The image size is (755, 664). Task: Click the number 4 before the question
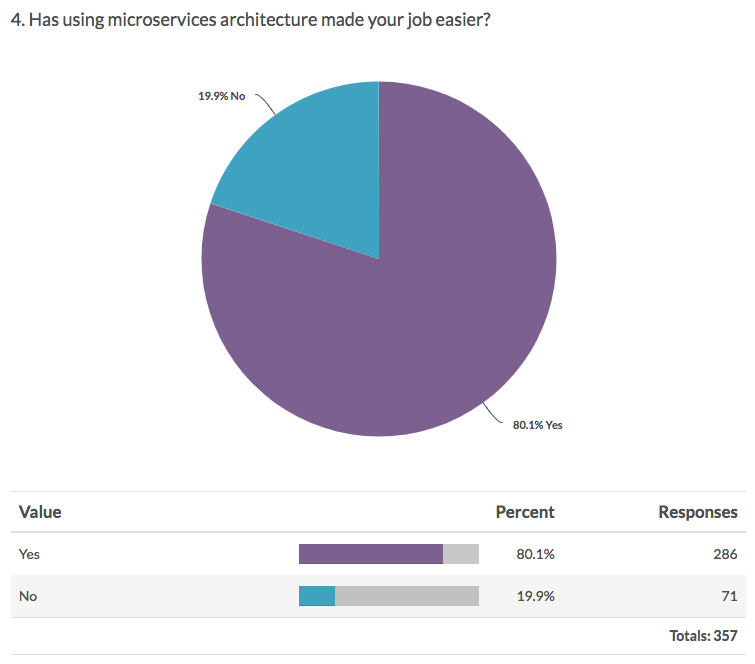tap(14, 19)
